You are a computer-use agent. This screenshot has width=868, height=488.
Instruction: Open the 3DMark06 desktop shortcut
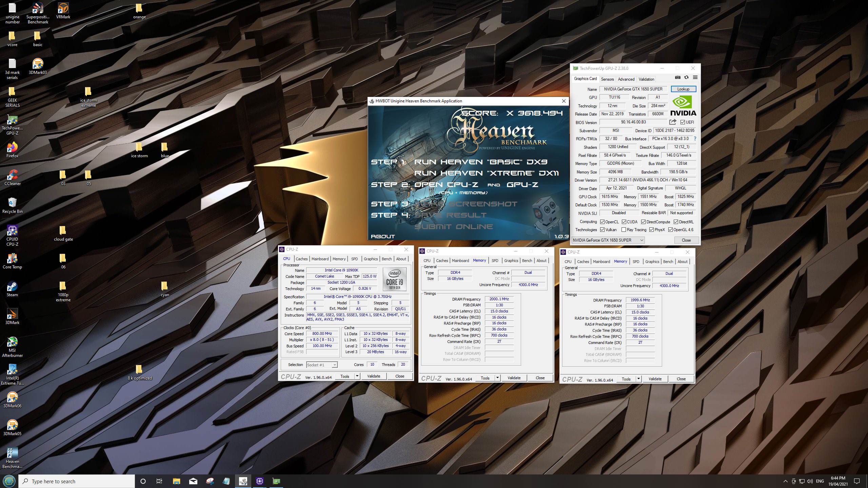pyautogui.click(x=13, y=400)
